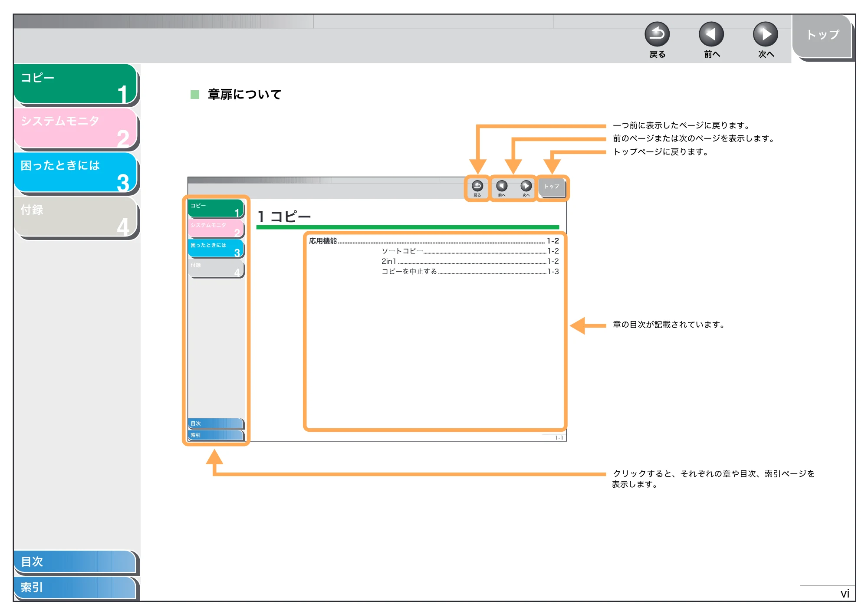This screenshot has height=614, width=868.
Task: Click the text 一つ前に表示したページに戻ります。
Action: click(x=681, y=125)
